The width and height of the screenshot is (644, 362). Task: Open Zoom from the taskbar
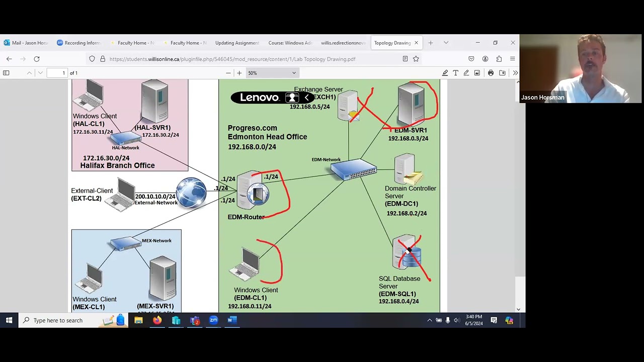tap(213, 320)
